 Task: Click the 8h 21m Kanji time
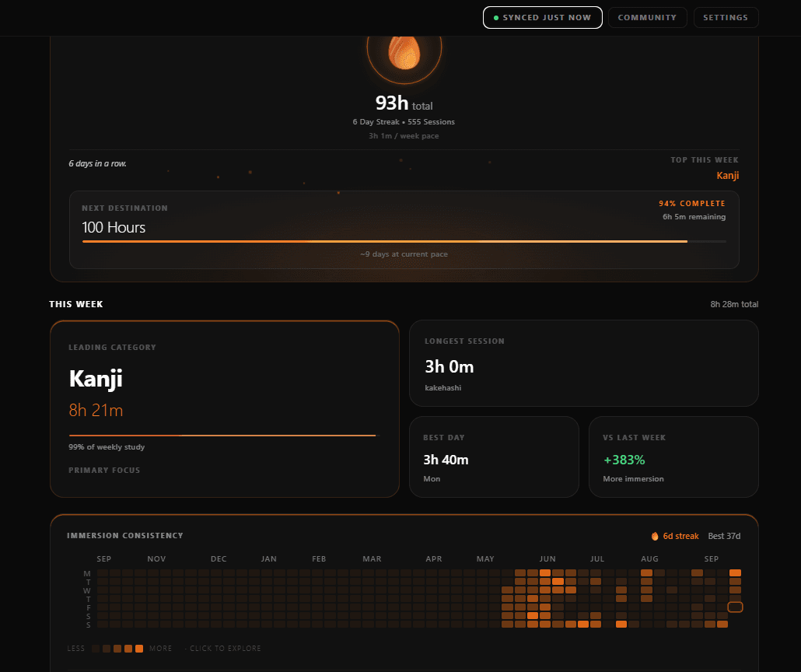(96, 411)
